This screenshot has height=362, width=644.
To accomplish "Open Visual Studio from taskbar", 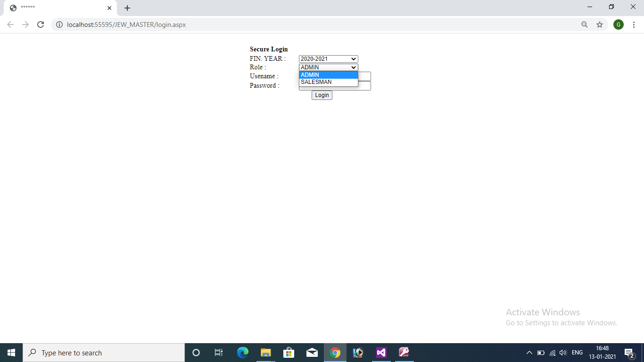I will (381, 353).
